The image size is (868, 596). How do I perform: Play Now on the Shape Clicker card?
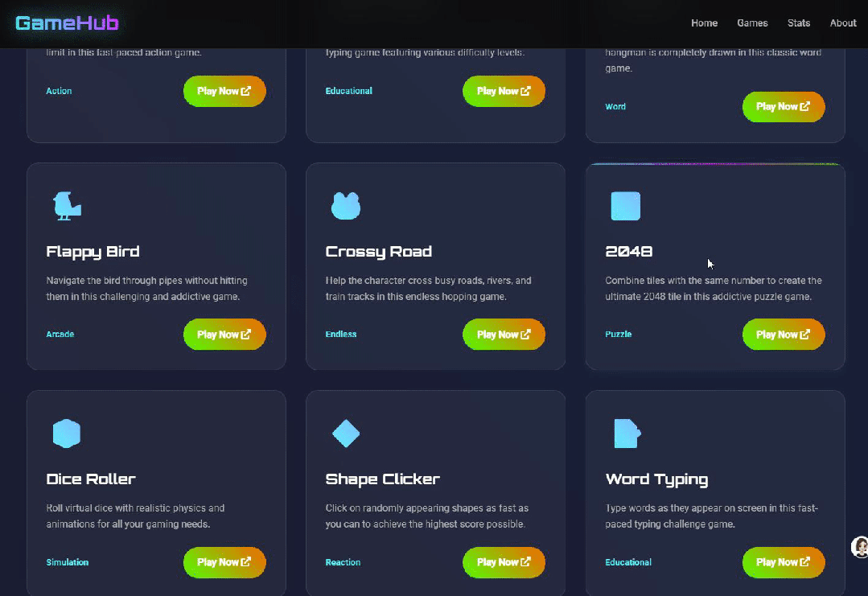pos(504,562)
